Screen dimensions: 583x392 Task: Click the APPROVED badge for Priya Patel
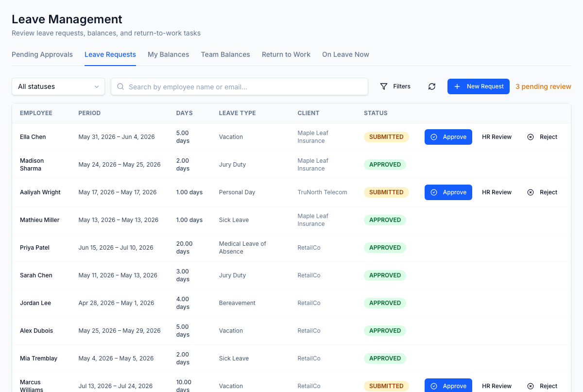point(385,248)
